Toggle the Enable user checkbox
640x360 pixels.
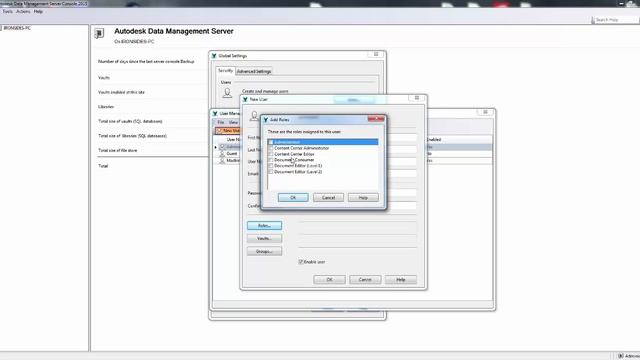click(301, 262)
